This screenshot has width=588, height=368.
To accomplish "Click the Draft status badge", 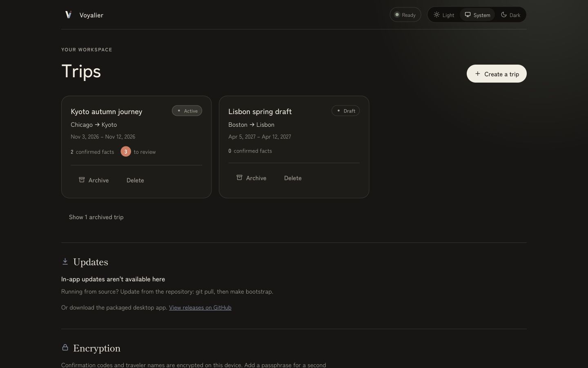I will click(x=345, y=111).
